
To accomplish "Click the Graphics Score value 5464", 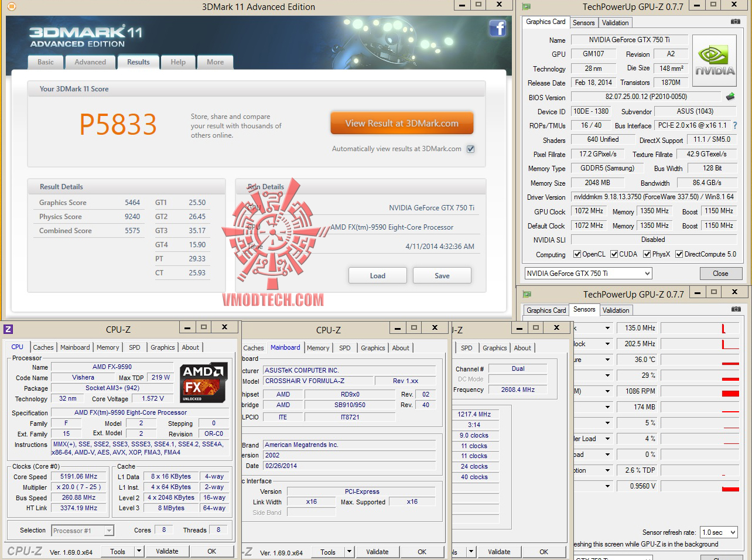I will (132, 203).
